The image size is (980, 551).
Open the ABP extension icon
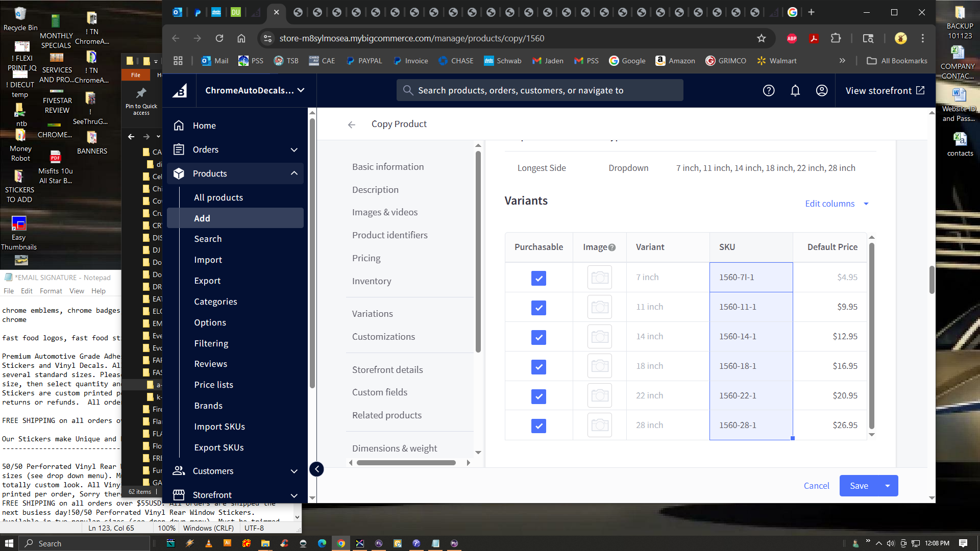point(792,38)
